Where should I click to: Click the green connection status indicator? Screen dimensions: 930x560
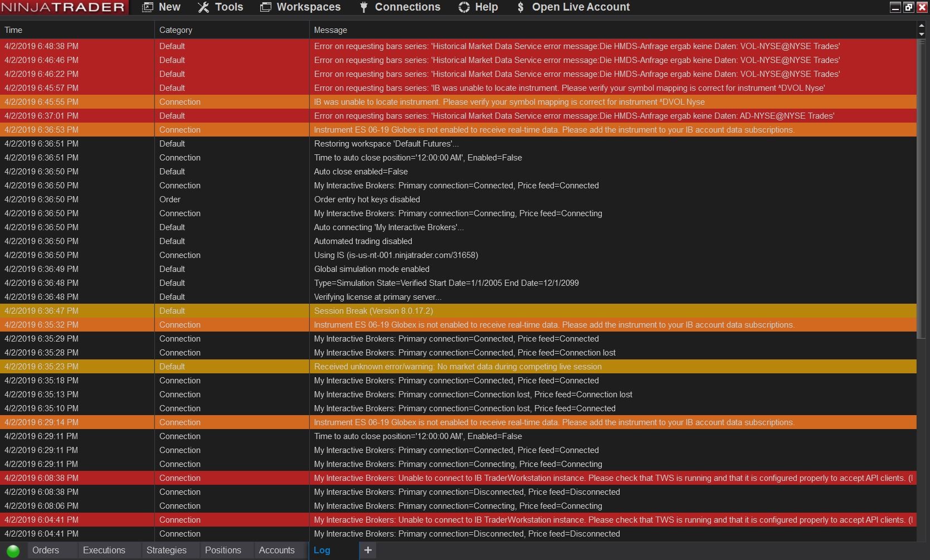(13, 551)
